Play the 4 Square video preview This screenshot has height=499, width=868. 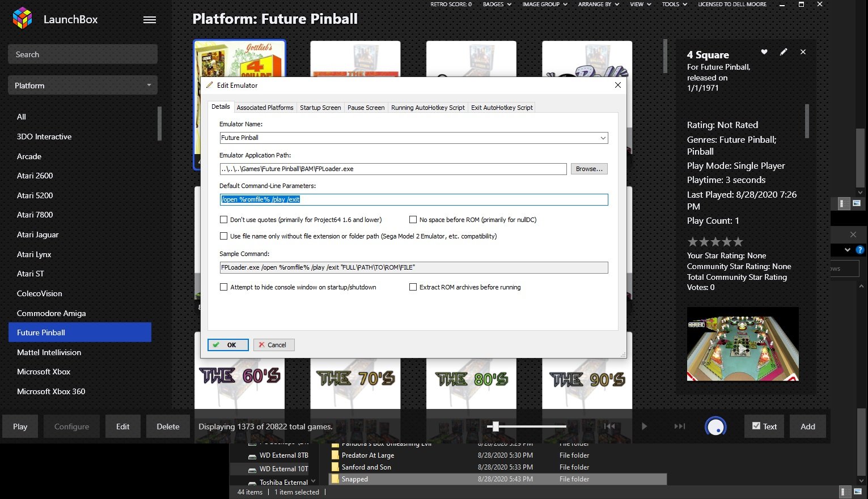[x=743, y=344]
